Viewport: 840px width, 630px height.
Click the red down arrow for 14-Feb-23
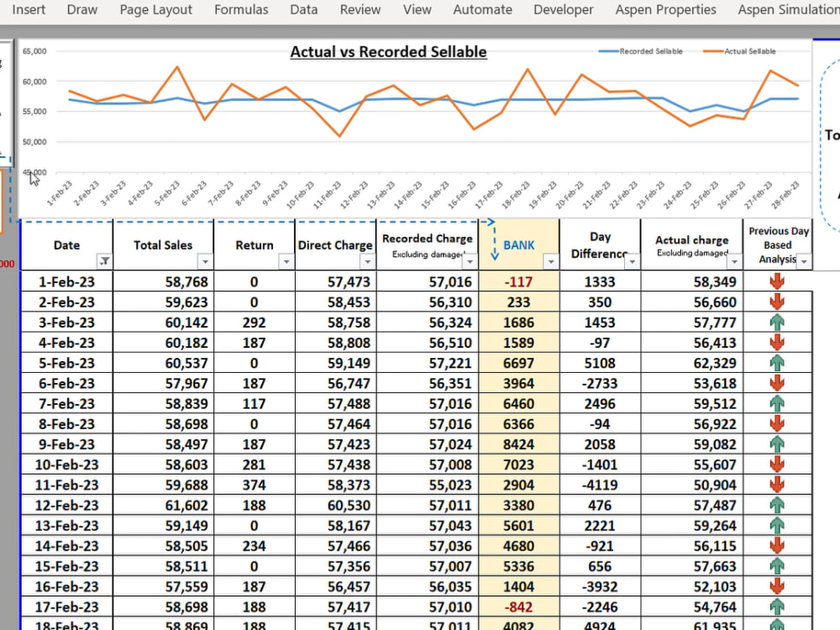[x=776, y=546]
